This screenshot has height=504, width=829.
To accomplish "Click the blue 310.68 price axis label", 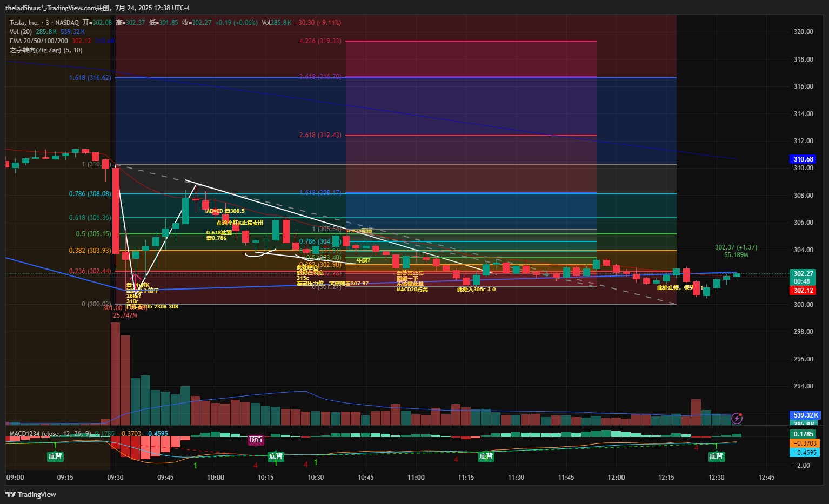I will pos(804,159).
